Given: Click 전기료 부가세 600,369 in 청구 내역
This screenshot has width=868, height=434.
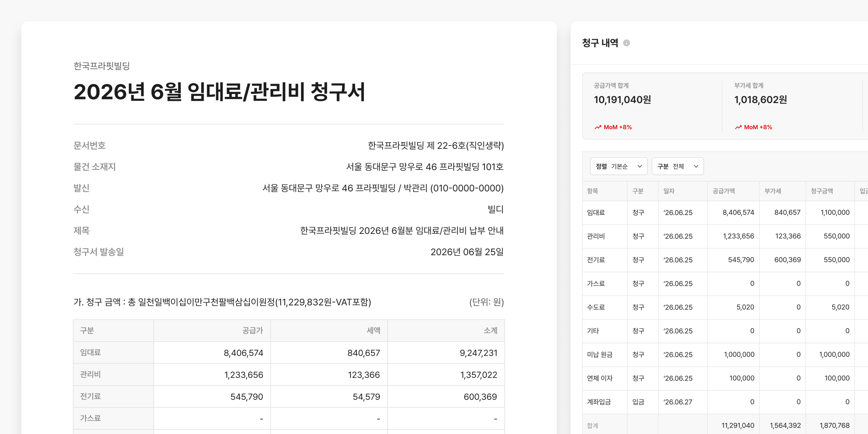Looking at the screenshot, I should pyautogui.click(x=787, y=260).
